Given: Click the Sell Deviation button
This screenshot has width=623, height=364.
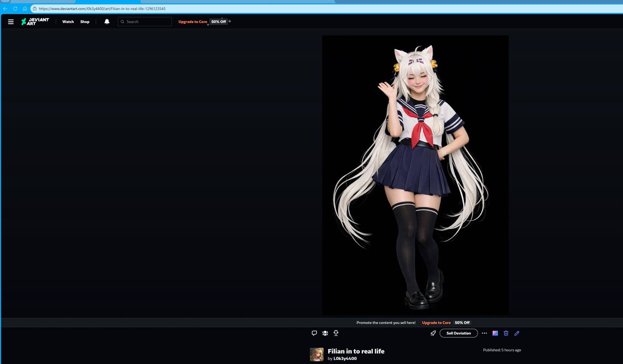Looking at the screenshot, I should pos(458,333).
